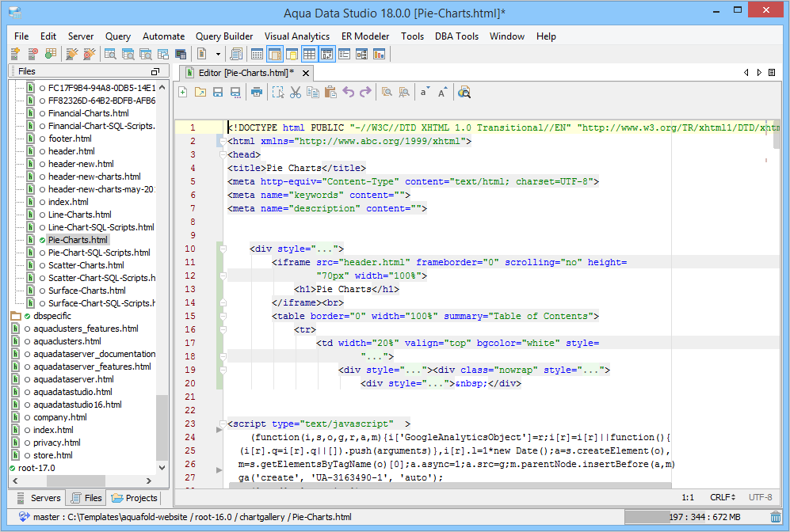Screen dimensions: 790x532
Task: Open the CRLF line ending dropdown
Action: [x=723, y=497]
